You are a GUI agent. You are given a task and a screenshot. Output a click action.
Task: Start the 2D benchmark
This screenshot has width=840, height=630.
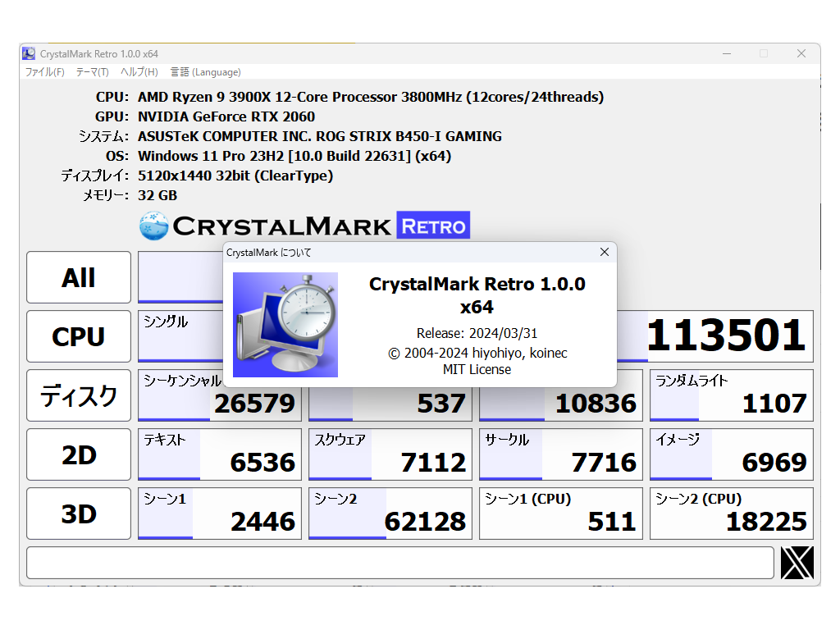tap(78, 454)
